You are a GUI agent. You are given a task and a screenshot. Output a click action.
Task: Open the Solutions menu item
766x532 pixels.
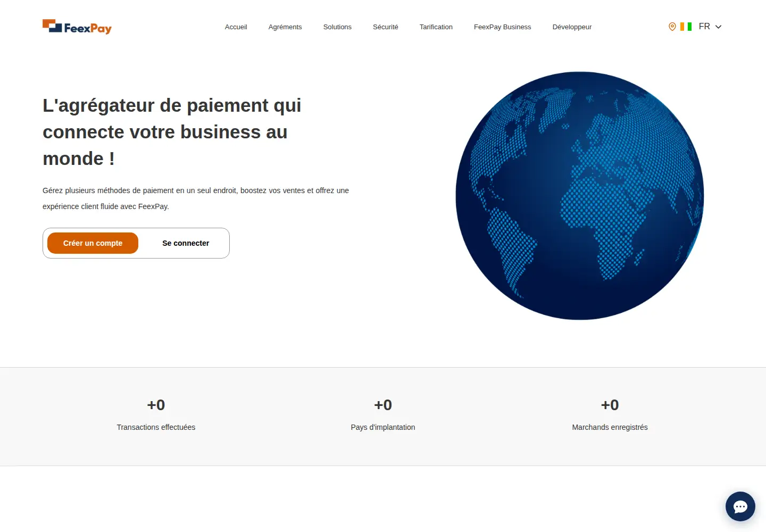(337, 27)
